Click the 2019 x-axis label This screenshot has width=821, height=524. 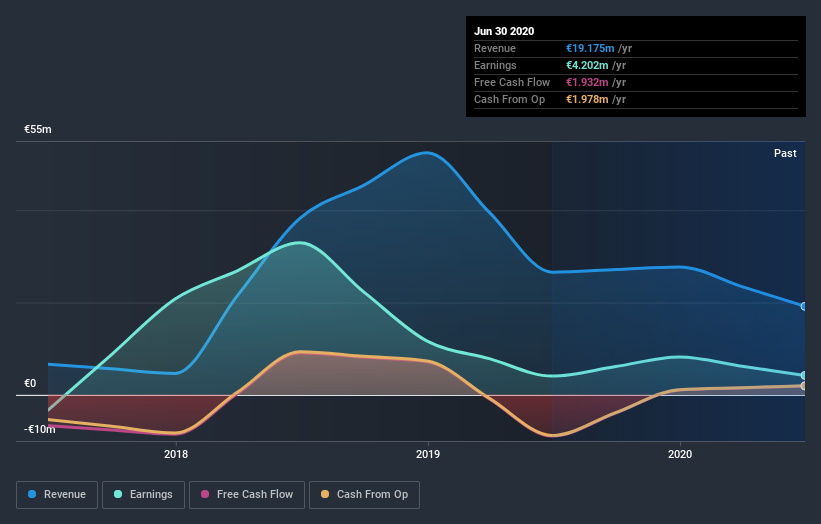pos(428,454)
